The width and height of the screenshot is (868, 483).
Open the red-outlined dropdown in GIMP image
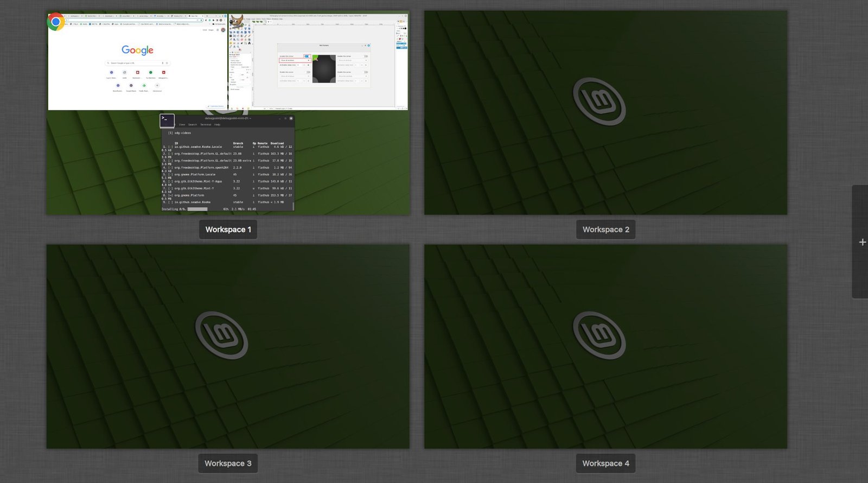click(x=295, y=60)
